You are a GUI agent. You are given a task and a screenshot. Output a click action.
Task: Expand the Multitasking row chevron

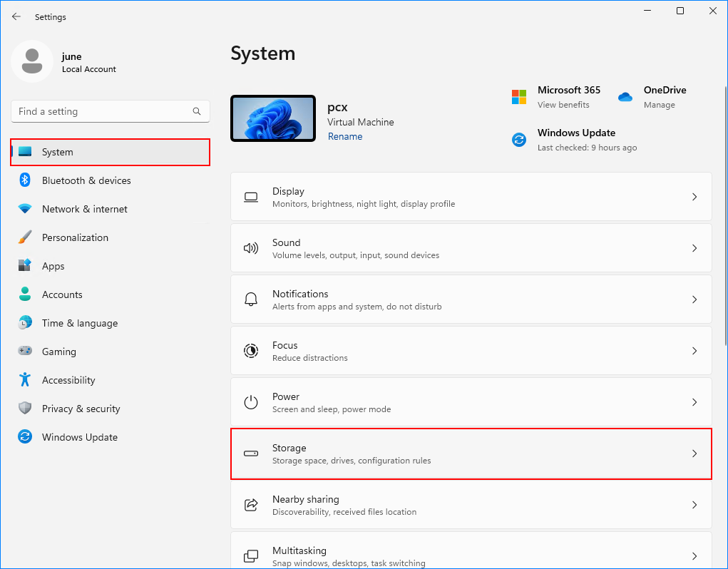pyautogui.click(x=694, y=556)
